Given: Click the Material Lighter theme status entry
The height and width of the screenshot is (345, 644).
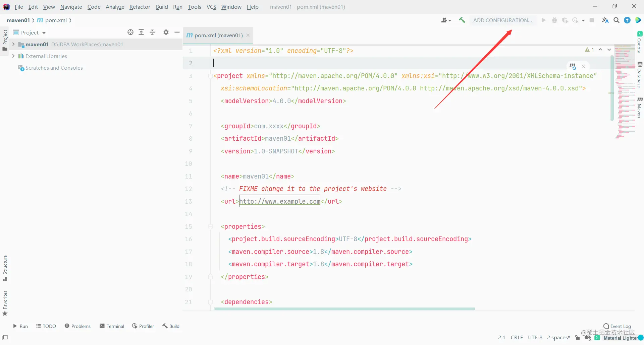Looking at the screenshot, I should pyautogui.click(x=621, y=338).
